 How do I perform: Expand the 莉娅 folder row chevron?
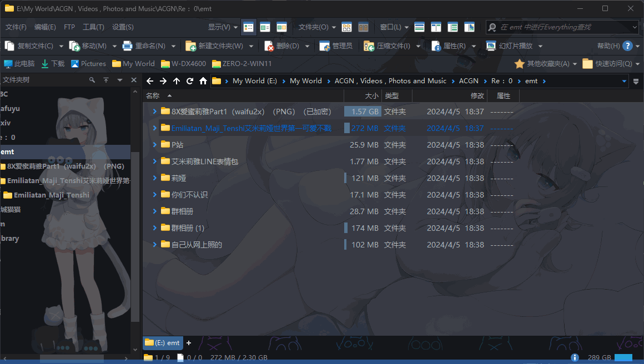154,178
